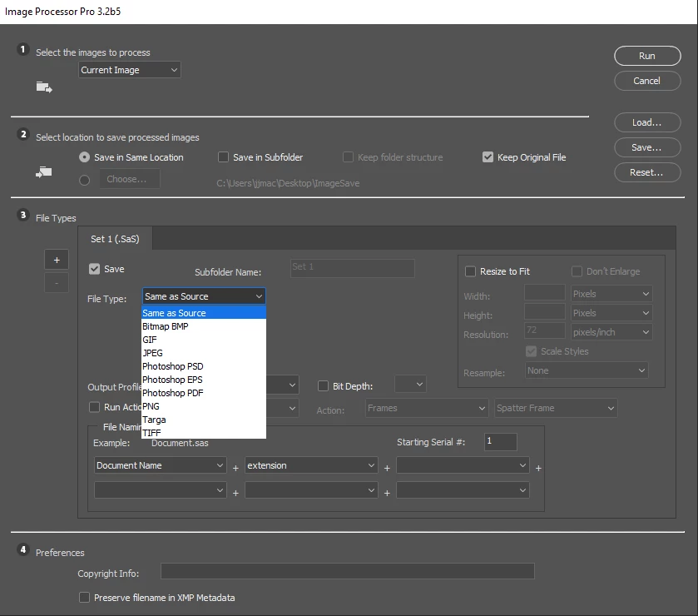
Task: Open the Height units Pixels dropdown
Action: click(x=611, y=313)
